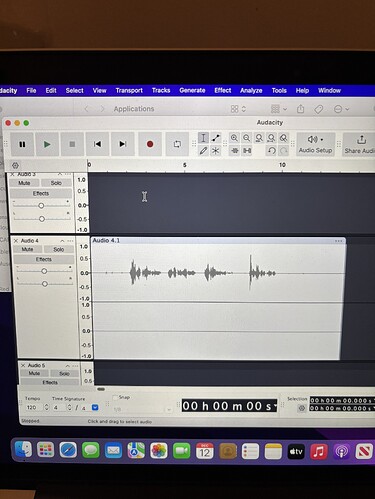Select the Audio 4.1 clip title bar

(218, 241)
